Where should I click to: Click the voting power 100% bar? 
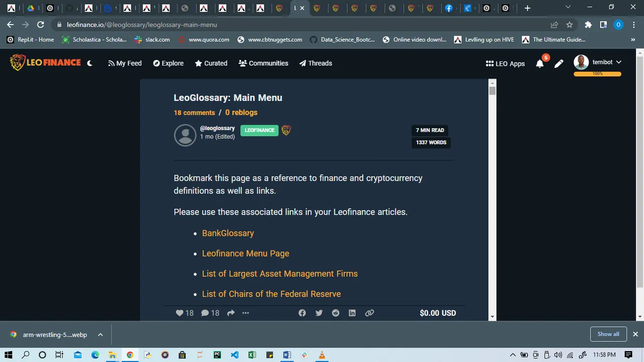tap(597, 74)
